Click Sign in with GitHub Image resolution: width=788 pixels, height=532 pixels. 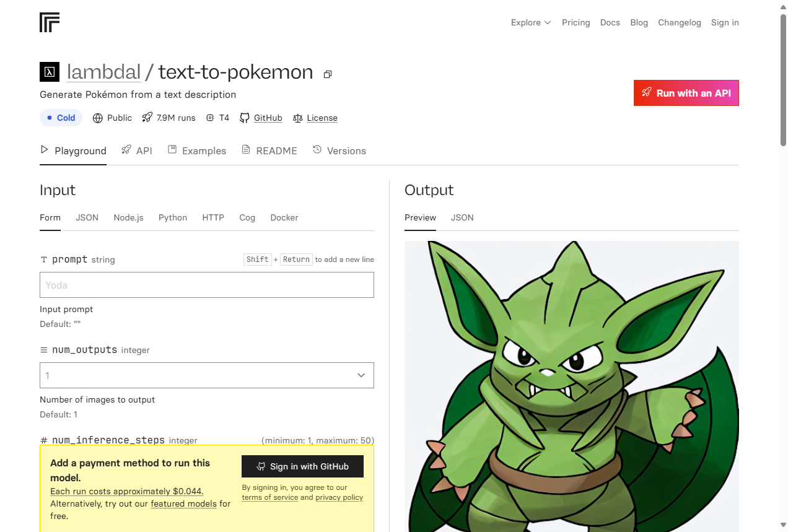[302, 466]
